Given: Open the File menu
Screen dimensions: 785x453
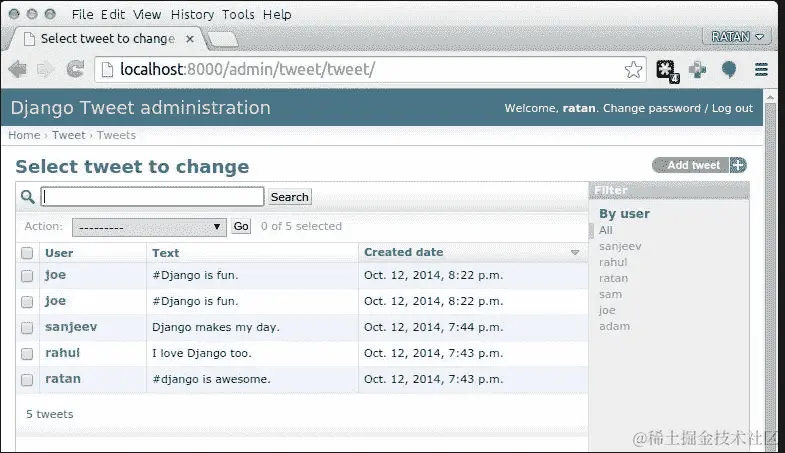Looking at the screenshot, I should 83,15.
